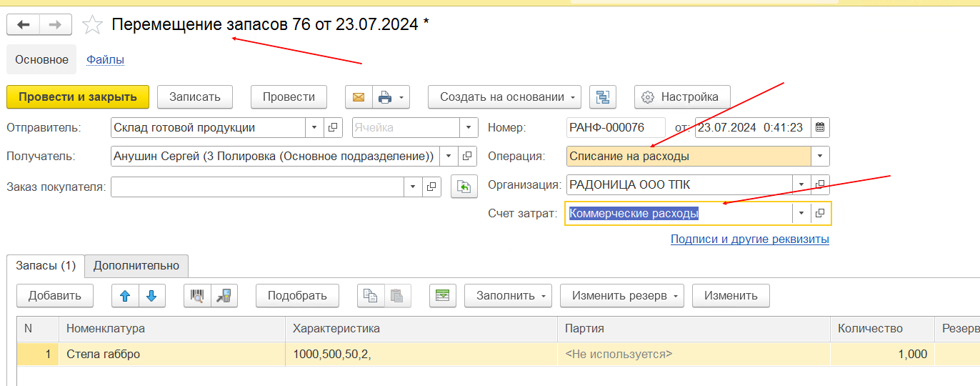
Task: Fill by customer order green arrow icon
Action: click(464, 187)
